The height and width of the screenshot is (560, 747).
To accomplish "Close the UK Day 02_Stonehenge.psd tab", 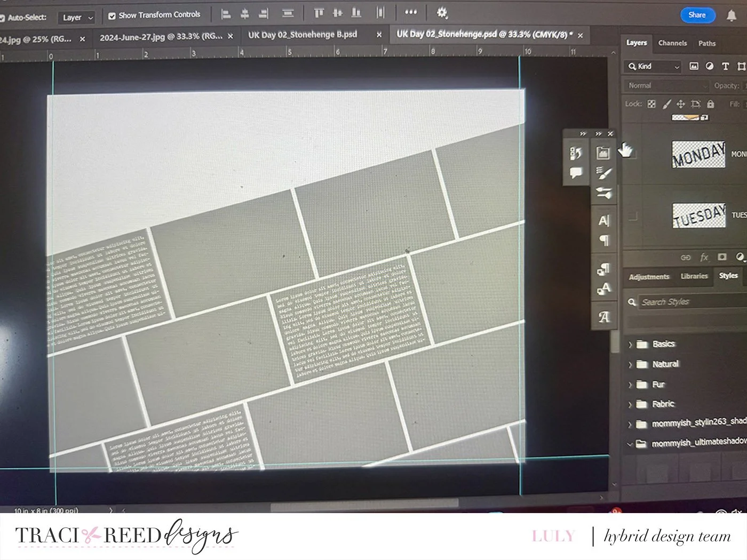I will click(x=580, y=35).
